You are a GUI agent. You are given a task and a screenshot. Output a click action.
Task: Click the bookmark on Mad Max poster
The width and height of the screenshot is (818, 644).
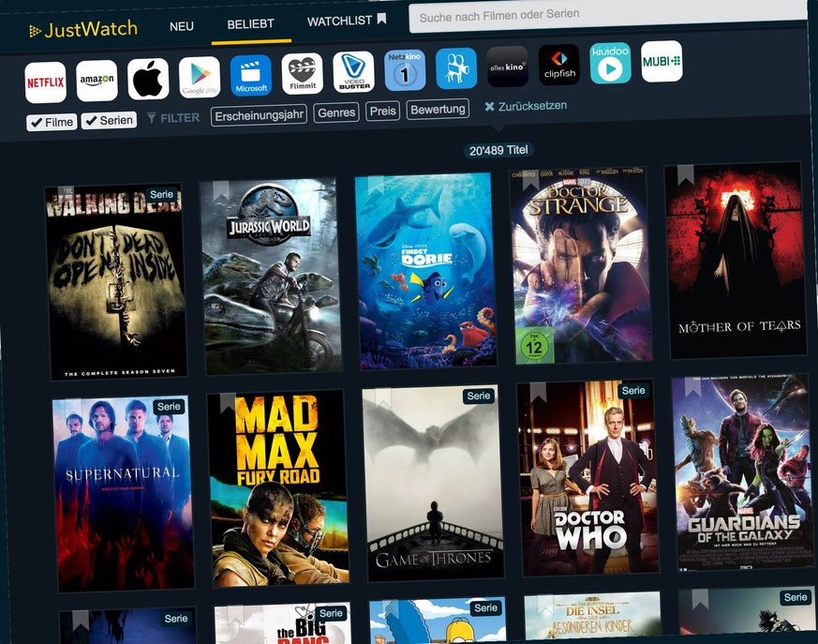click(228, 403)
